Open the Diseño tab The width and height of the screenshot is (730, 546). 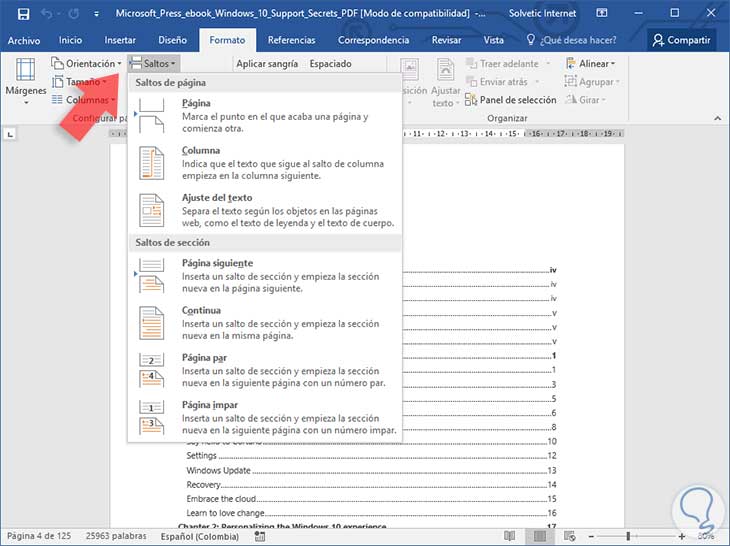click(x=172, y=40)
